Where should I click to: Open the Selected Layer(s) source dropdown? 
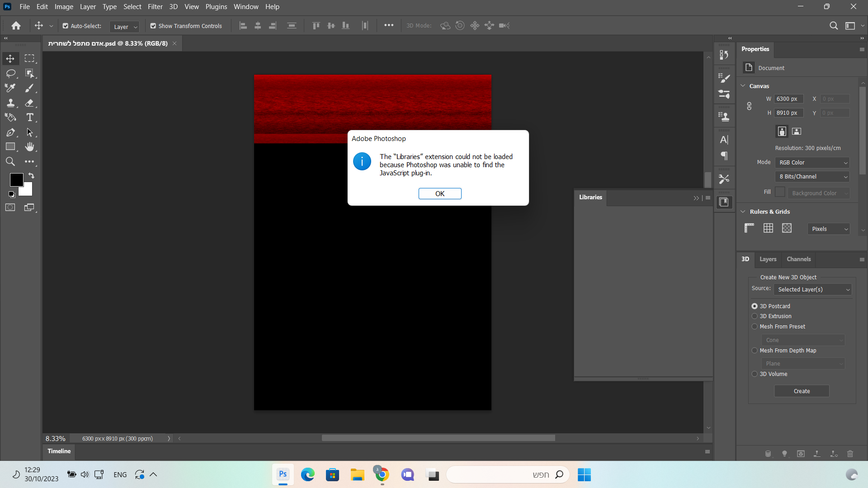pos(812,290)
